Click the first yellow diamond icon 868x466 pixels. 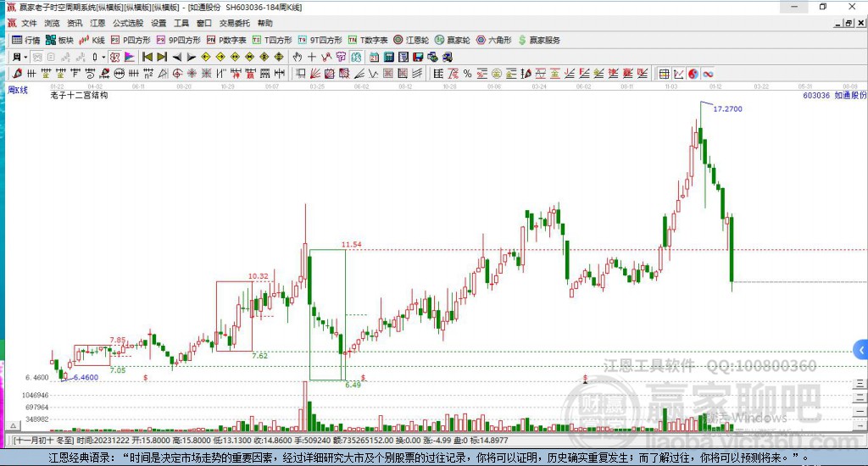click(206, 57)
